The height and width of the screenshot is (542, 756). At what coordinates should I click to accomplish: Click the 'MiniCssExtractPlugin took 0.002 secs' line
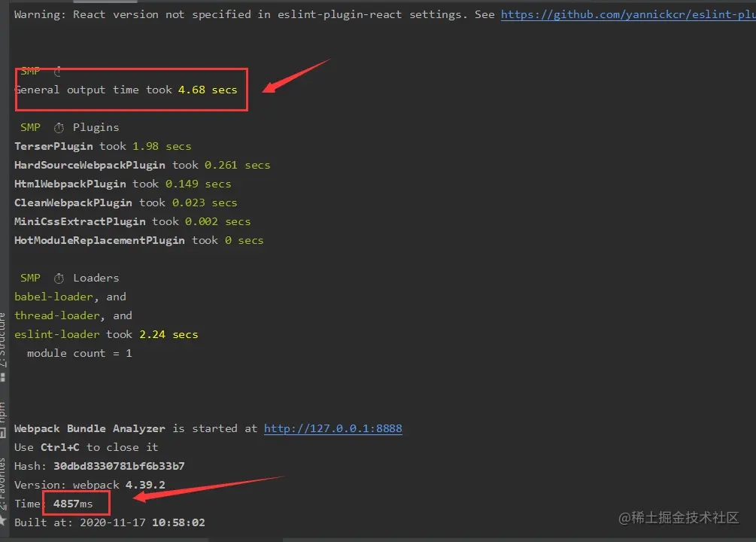[x=132, y=221]
